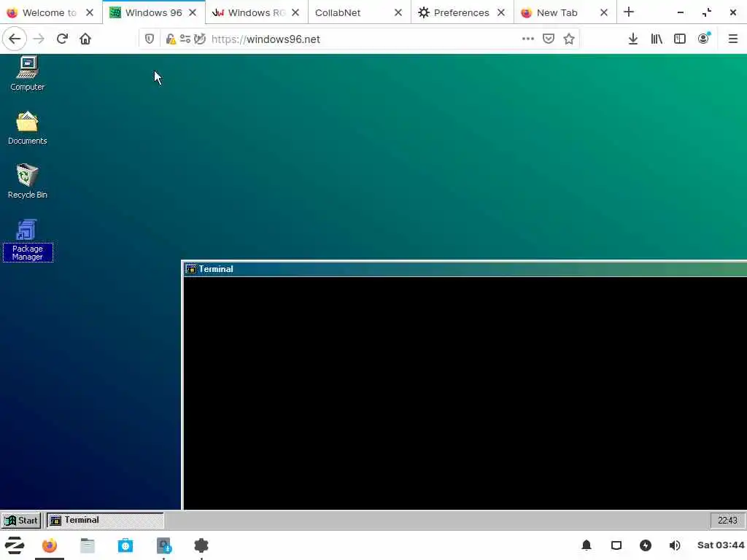Open a new browser tab with plus
The width and height of the screenshot is (747, 560).
pos(629,12)
